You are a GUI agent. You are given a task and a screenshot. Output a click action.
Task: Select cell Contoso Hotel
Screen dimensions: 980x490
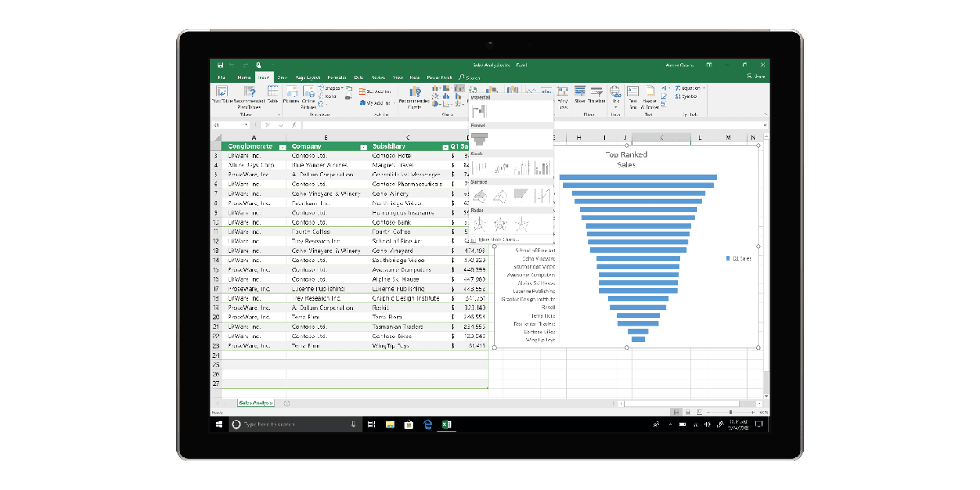coord(408,155)
